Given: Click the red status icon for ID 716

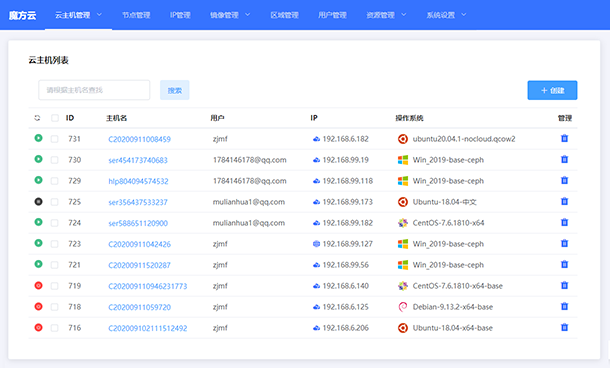Looking at the screenshot, I should 38,328.
